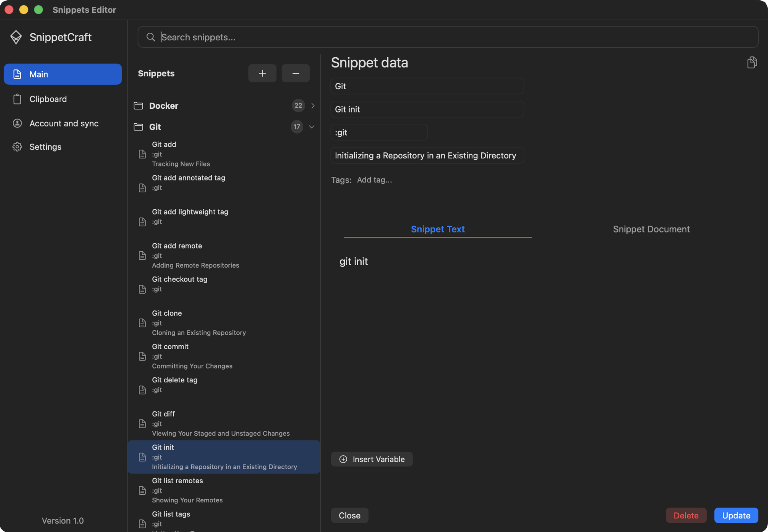Viewport: 768px width, 532px height.
Task: Click the snippet name field 'Git init'
Action: coord(427,109)
